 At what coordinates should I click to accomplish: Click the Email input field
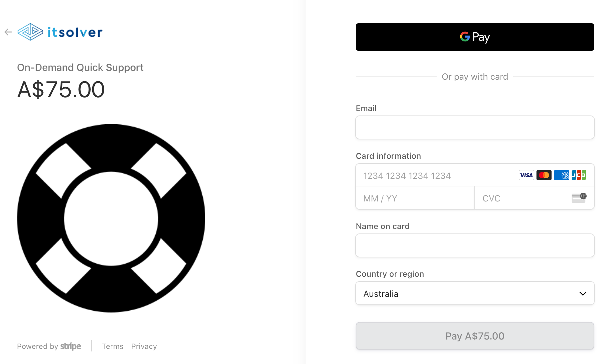click(x=475, y=127)
